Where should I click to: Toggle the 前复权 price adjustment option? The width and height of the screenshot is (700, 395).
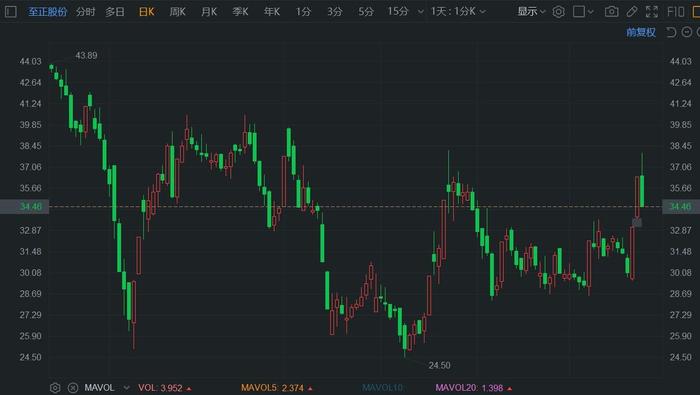click(641, 32)
